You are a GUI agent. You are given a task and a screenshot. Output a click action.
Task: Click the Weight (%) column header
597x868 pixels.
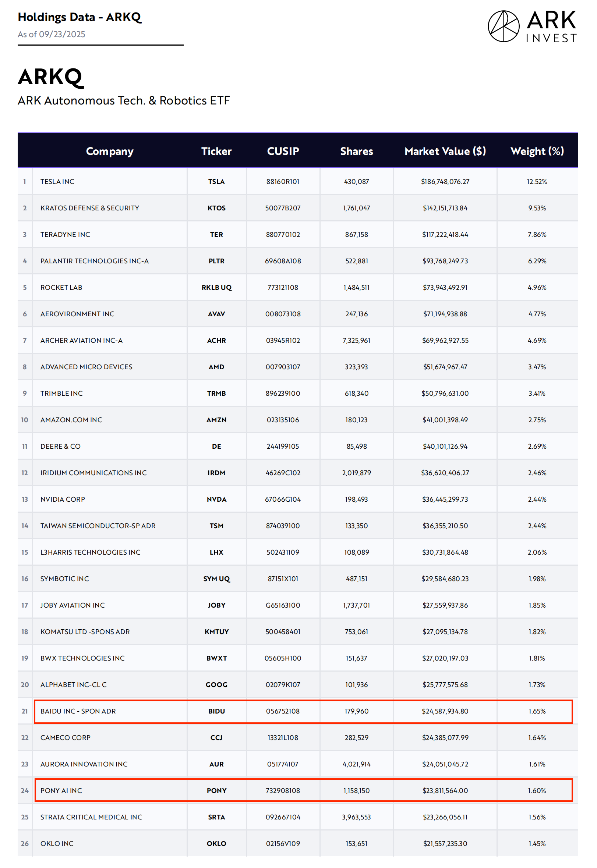[x=537, y=151]
